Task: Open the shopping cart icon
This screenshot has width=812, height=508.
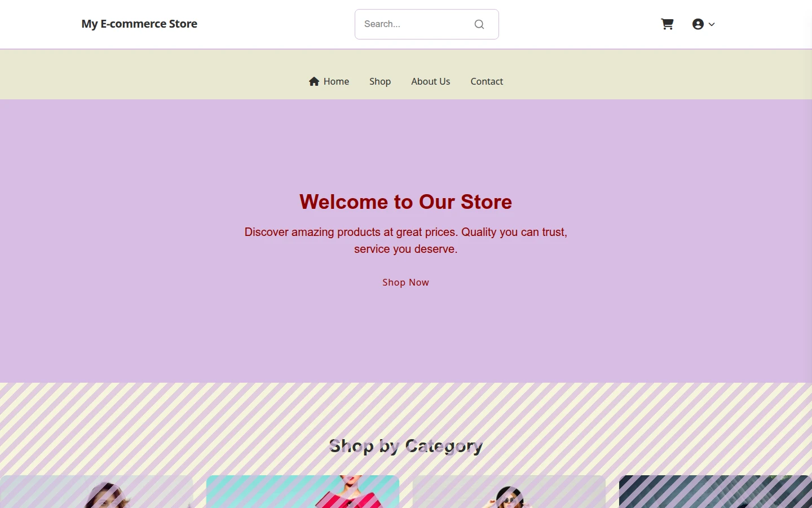Action: [667, 24]
